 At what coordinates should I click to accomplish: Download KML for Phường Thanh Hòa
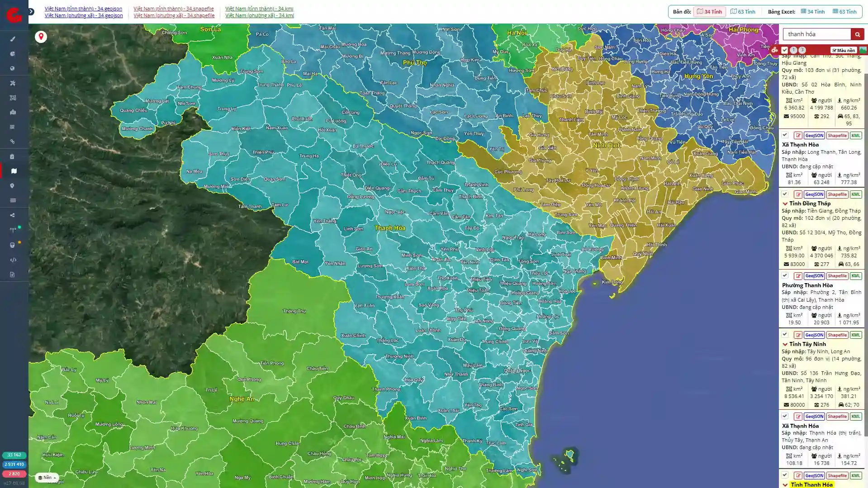pos(856,276)
